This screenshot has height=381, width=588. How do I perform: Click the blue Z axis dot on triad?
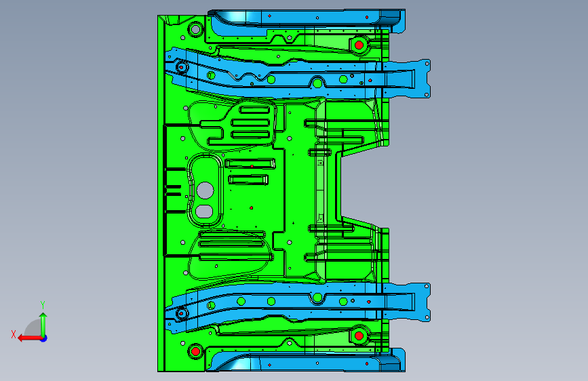(x=44, y=339)
